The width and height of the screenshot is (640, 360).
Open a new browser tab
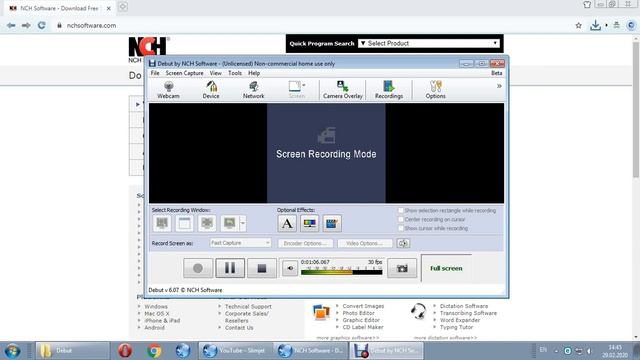click(123, 7)
